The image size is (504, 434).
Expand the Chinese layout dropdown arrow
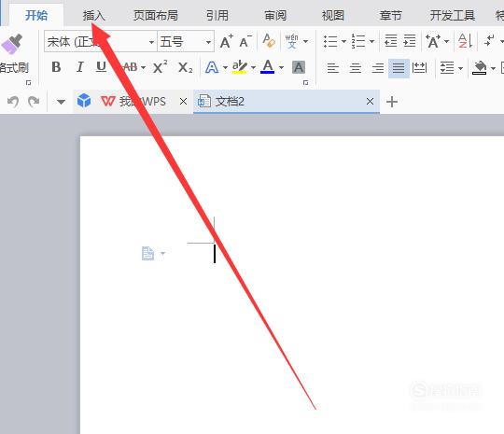coord(446,41)
